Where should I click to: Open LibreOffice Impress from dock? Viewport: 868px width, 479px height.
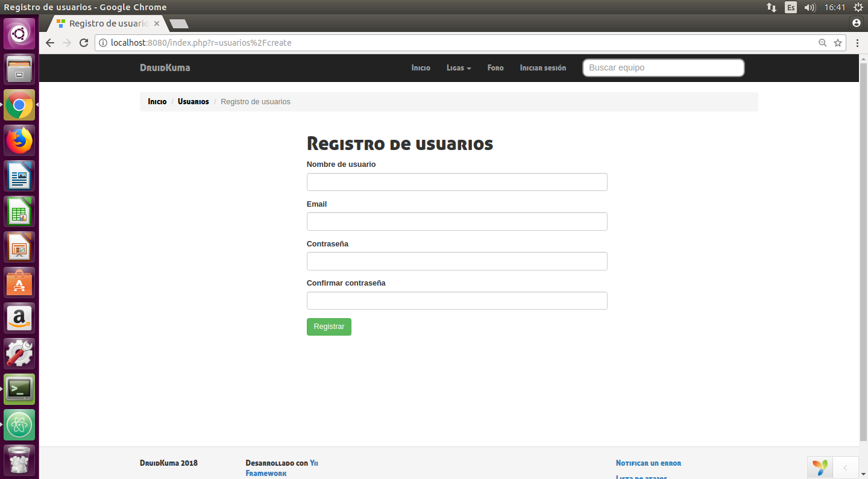click(x=20, y=247)
